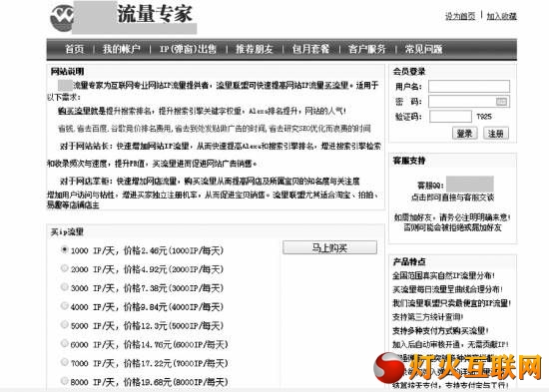Click the 设为首页 link

pos(460,16)
